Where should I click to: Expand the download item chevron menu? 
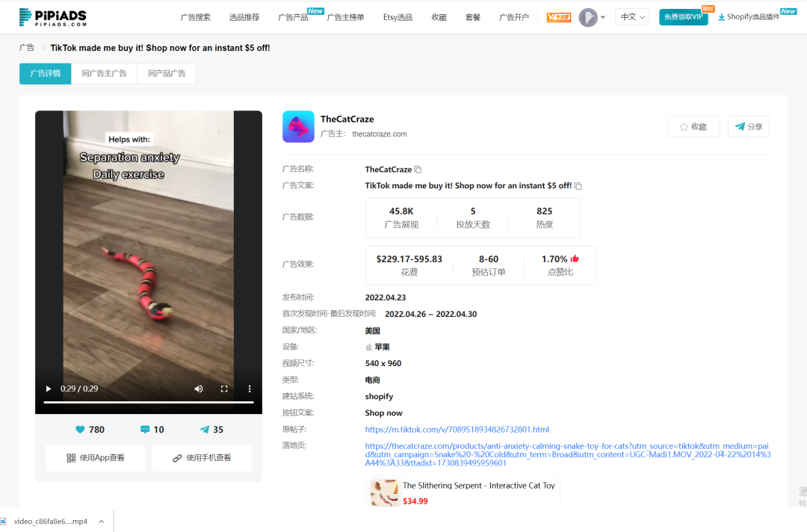click(102, 522)
